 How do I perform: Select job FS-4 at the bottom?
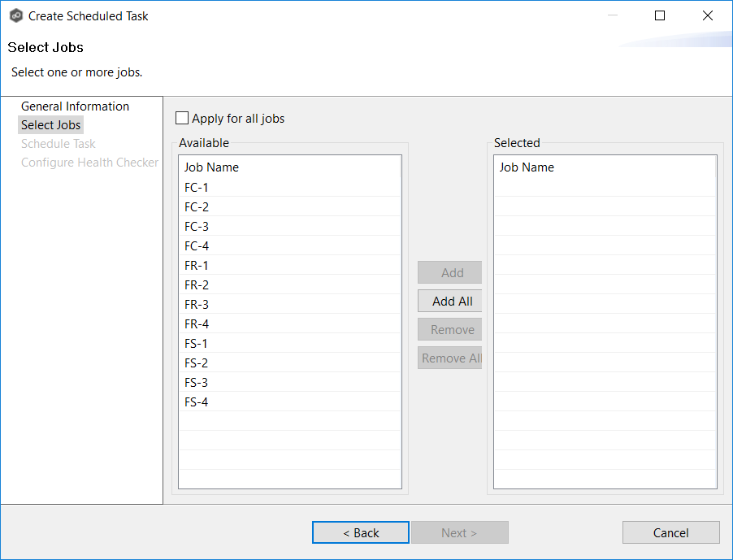pyautogui.click(x=196, y=402)
